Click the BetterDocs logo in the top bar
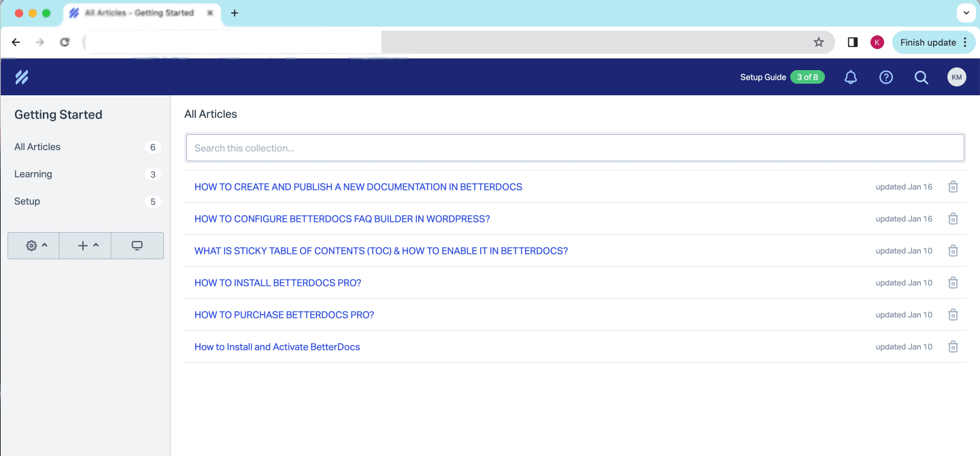 tap(21, 77)
